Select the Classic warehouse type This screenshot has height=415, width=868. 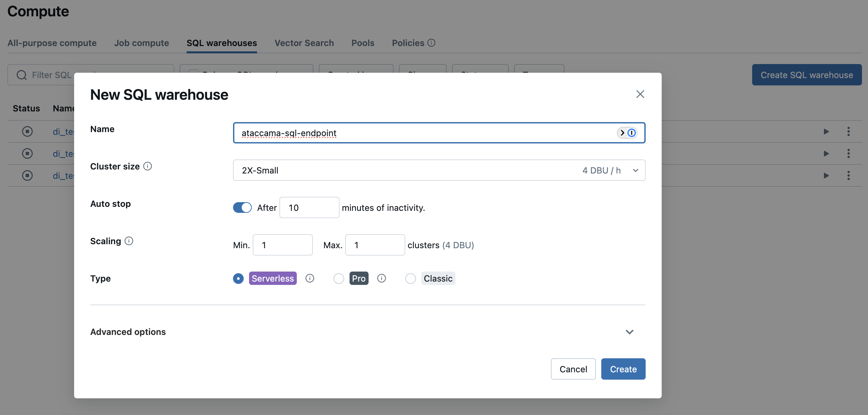[410, 278]
